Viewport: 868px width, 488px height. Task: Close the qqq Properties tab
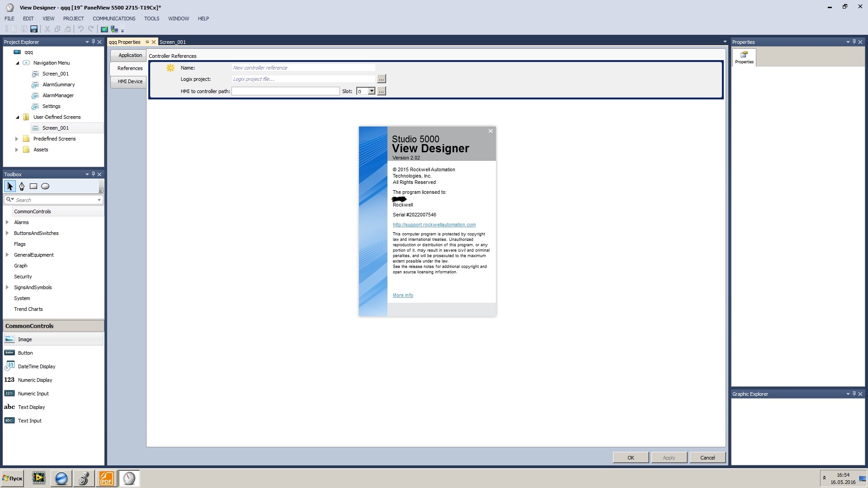[x=154, y=42]
